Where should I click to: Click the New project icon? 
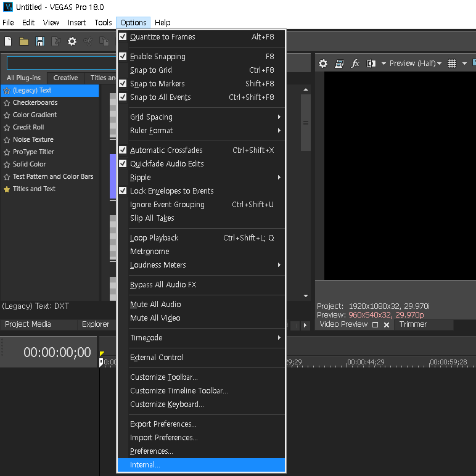(8, 41)
